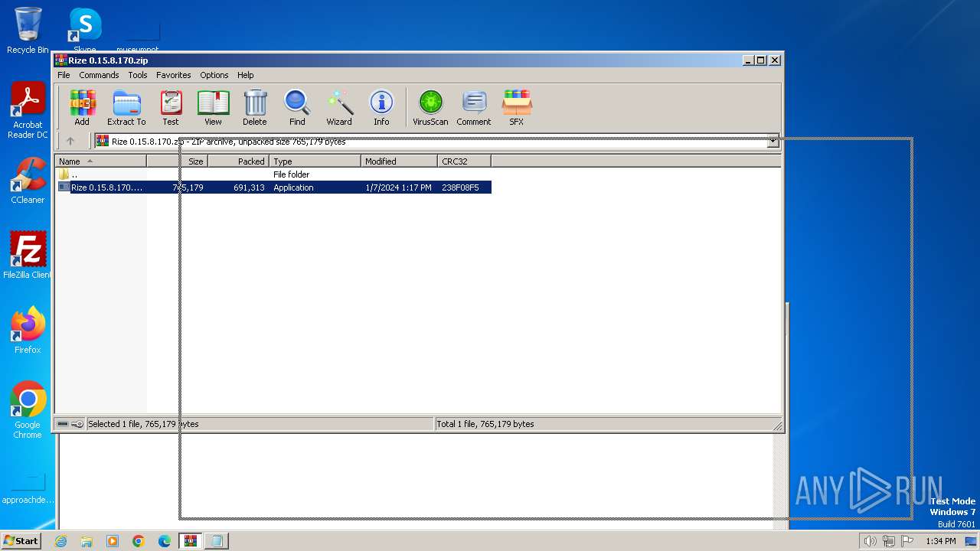This screenshot has width=980, height=551.
Task: Switch to Notepad taskbar button
Action: tap(217, 541)
